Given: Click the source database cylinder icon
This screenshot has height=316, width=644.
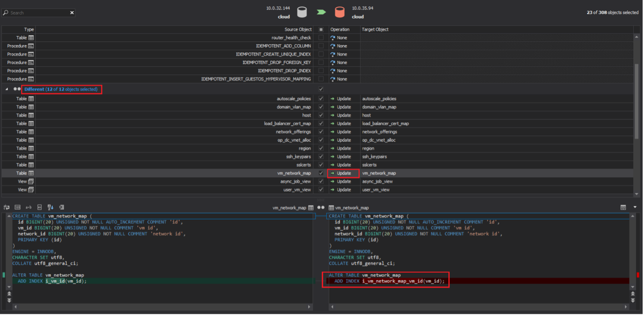Looking at the screenshot, I should coord(302,12).
